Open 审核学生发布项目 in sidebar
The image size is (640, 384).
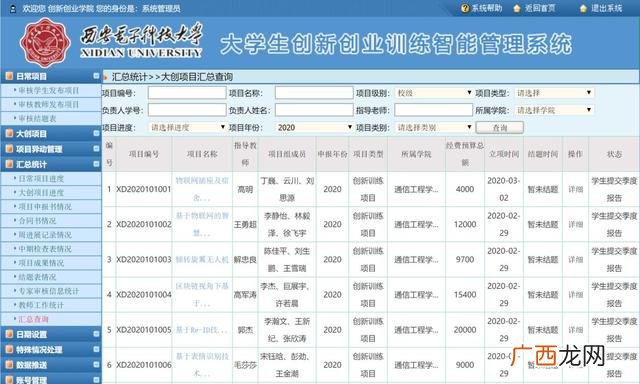click(x=49, y=90)
